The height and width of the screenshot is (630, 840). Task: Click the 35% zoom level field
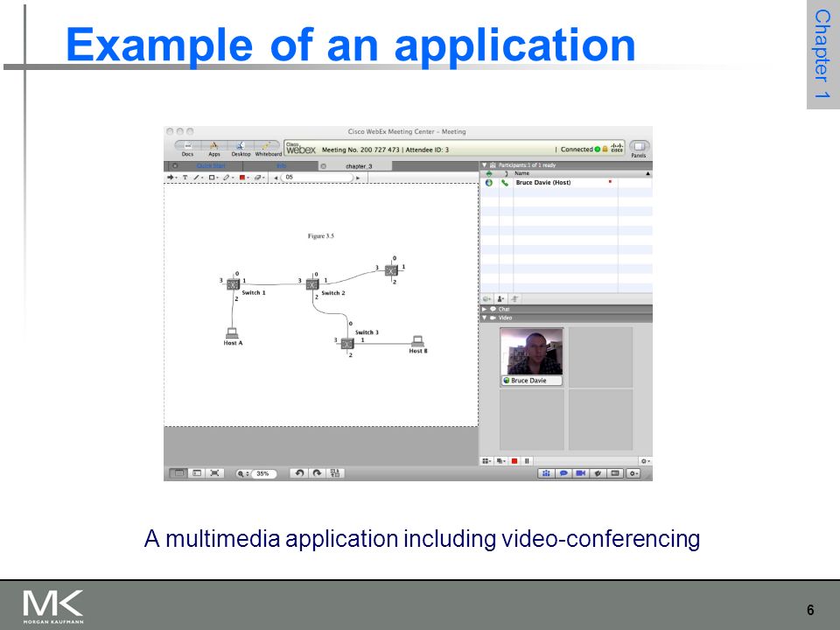[x=262, y=473]
